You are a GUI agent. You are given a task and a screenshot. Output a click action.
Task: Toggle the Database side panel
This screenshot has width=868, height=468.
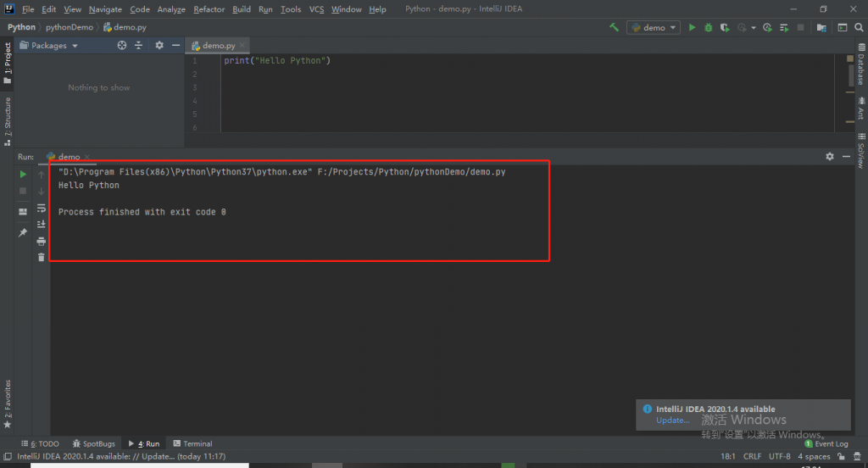tap(861, 64)
